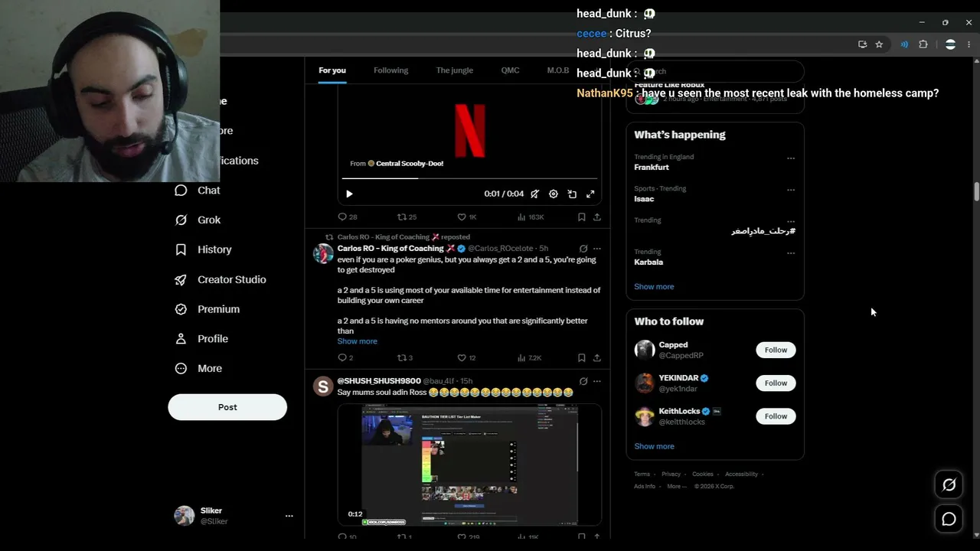Viewport: 980px width, 551px height.
Task: Open the Privacy footer link
Action: click(x=671, y=474)
